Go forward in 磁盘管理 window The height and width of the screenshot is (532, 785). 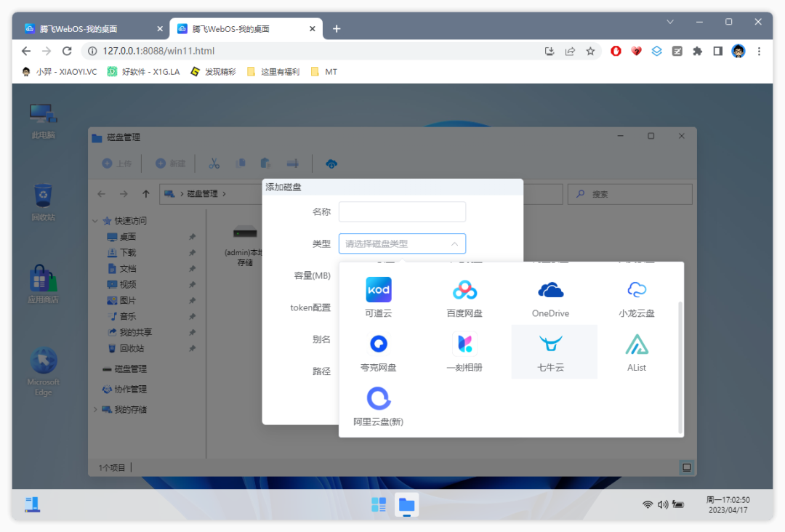(124, 193)
